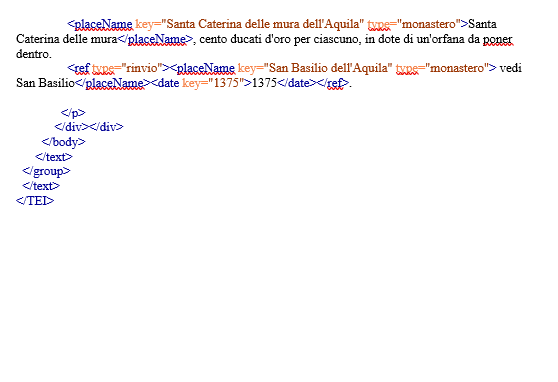
Task: Click the first 'monastero' type value
Action: [x=429, y=24]
